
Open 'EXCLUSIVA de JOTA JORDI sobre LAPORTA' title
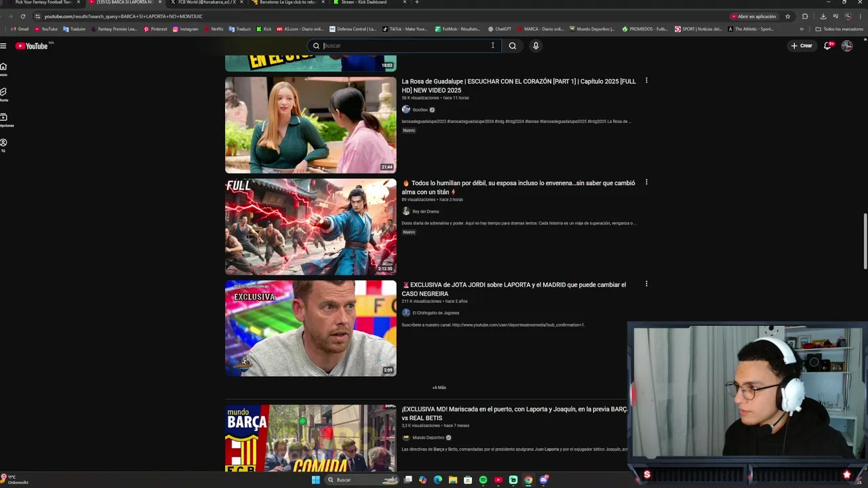[514, 289]
